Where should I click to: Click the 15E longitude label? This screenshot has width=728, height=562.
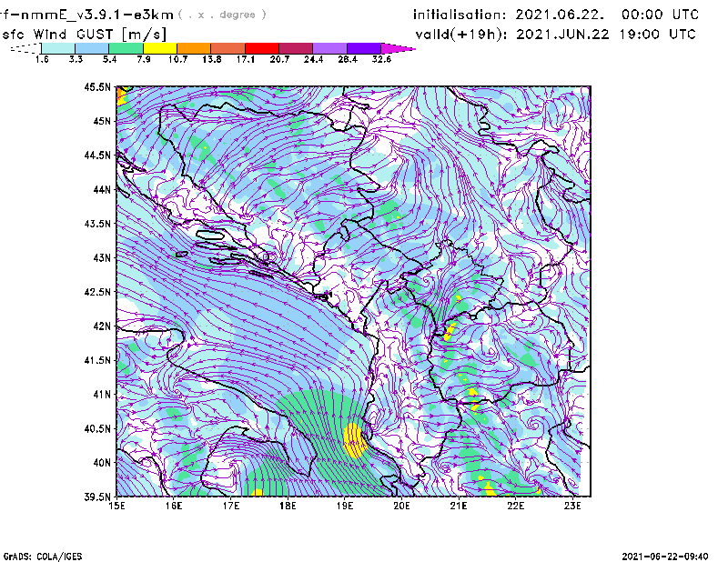coord(116,506)
